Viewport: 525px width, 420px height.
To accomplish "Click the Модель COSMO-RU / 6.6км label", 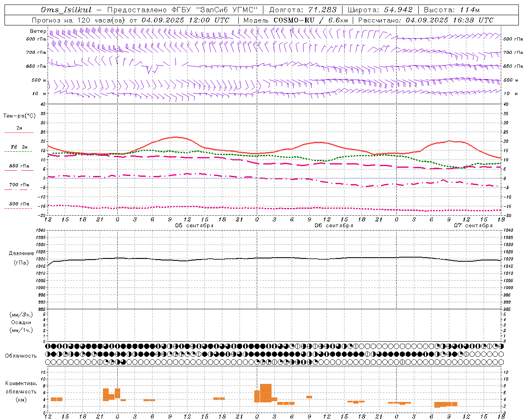I will tap(295, 20).
